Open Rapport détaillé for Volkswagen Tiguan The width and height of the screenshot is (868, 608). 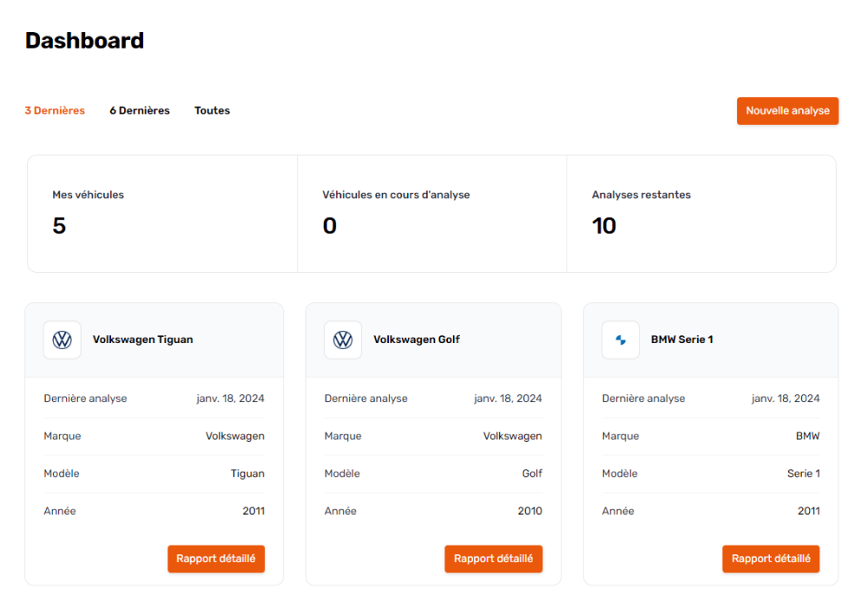(216, 558)
